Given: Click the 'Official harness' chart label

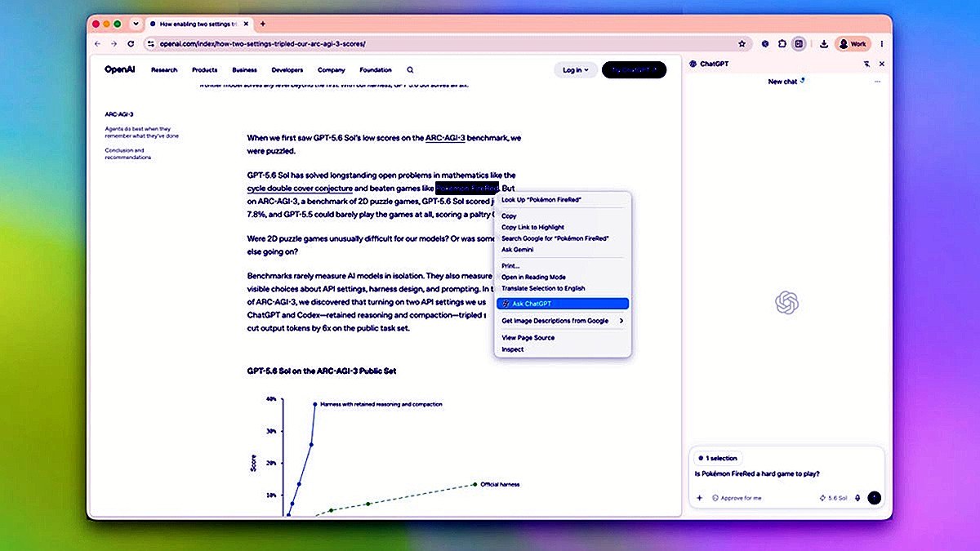Looking at the screenshot, I should pyautogui.click(x=500, y=484).
